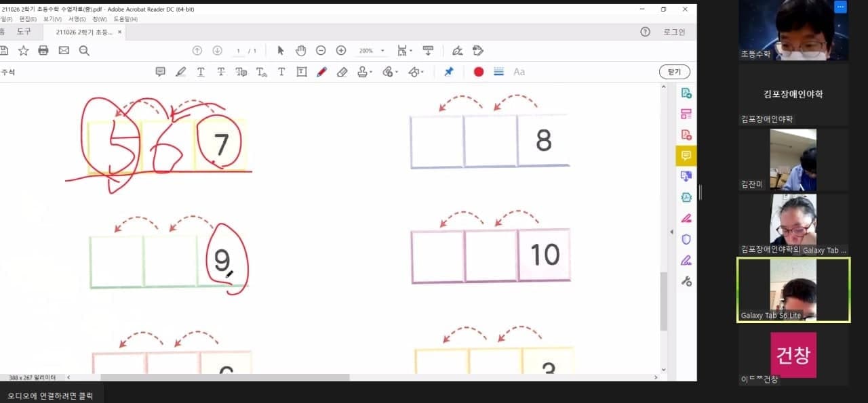Screen dimensions: 868x403
Task: Select the strikethrough text tool
Action: click(221, 72)
